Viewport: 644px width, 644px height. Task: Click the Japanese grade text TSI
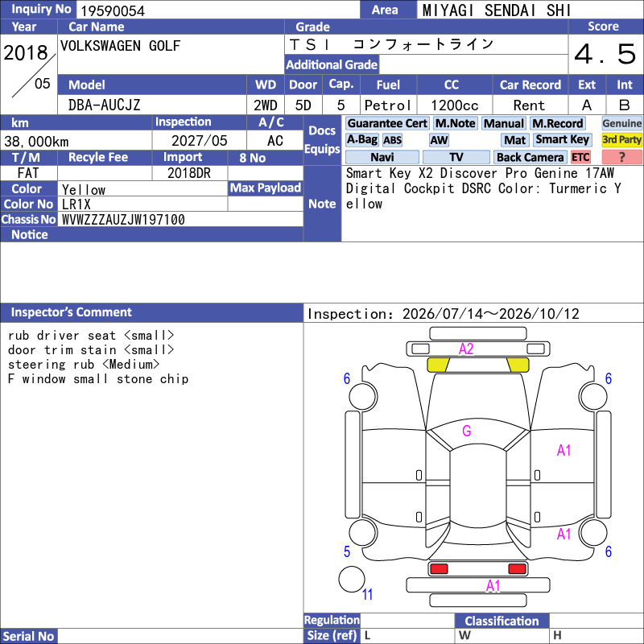click(310, 44)
